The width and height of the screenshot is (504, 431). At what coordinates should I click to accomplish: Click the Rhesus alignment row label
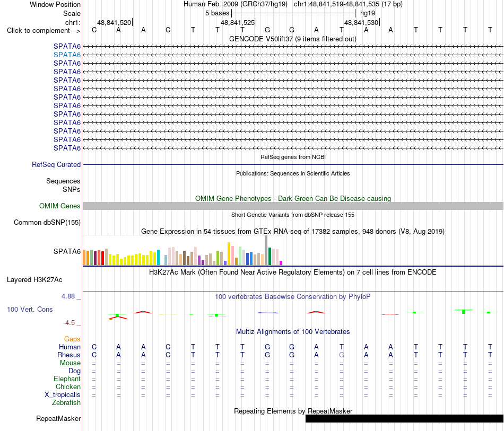[x=69, y=355]
